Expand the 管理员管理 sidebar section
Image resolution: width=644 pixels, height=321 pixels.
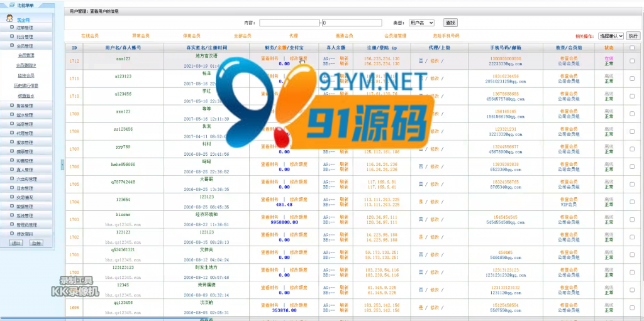coord(26,225)
